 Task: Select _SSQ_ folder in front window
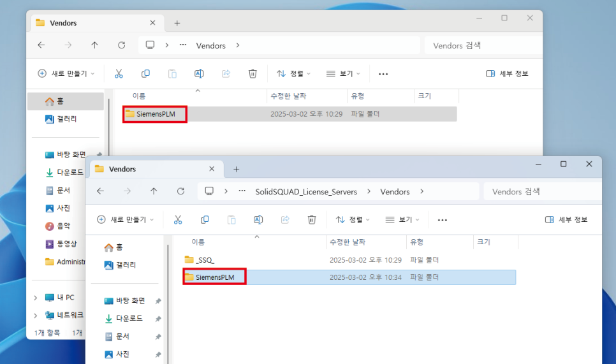point(349,260)
